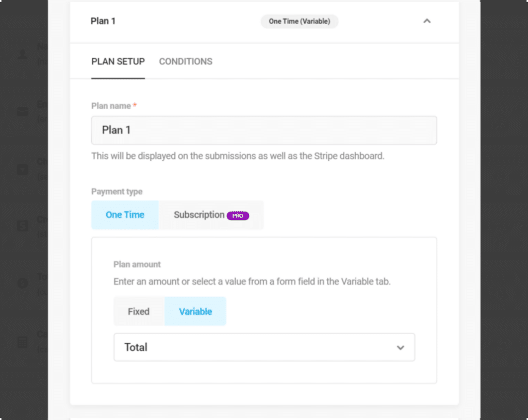Click the chevron on the Total selector
The height and width of the screenshot is (420, 528).
click(x=400, y=348)
